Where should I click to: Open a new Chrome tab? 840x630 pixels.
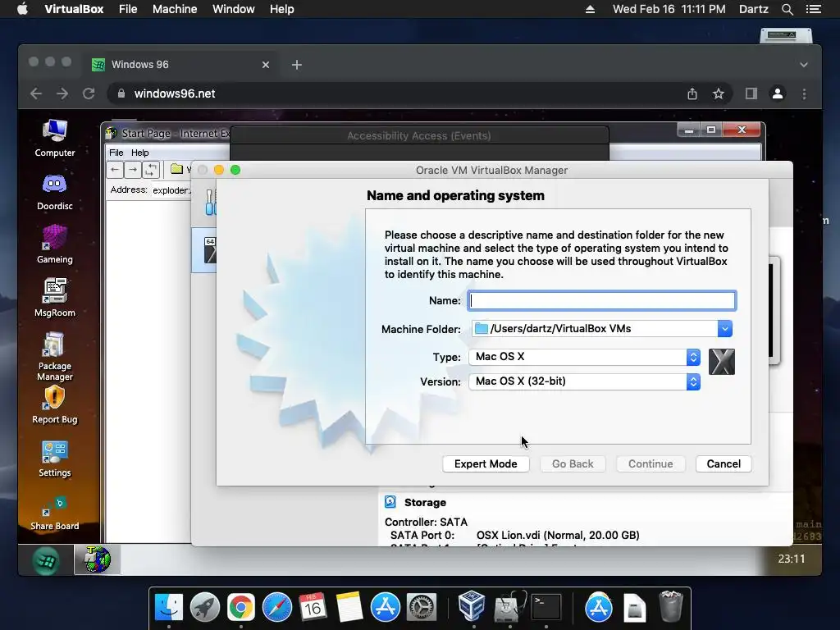296,65
